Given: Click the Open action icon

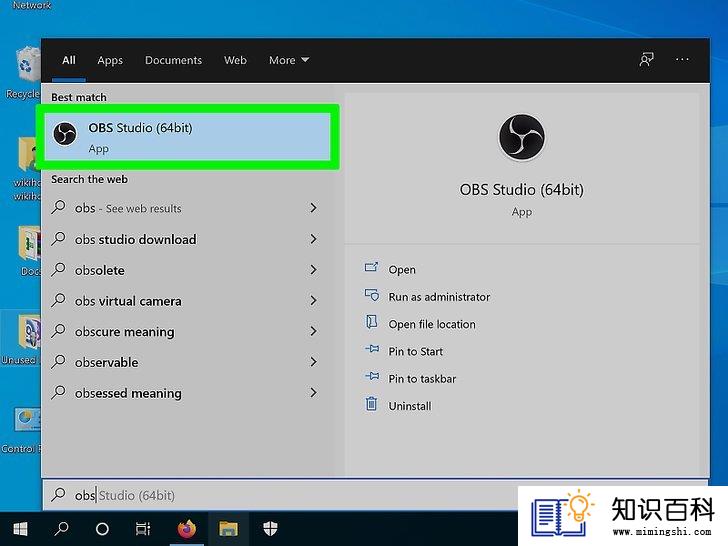Looking at the screenshot, I should click(371, 267).
